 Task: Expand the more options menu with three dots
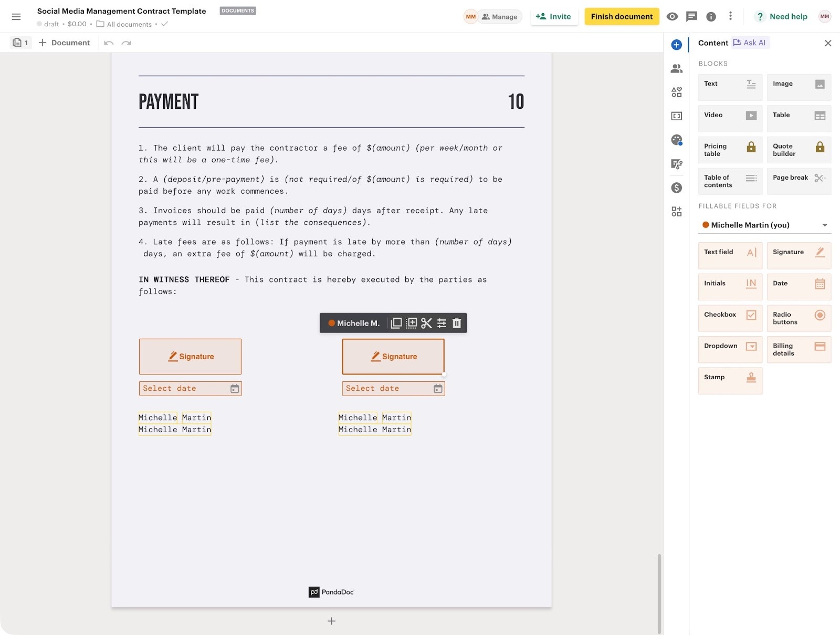pyautogui.click(x=731, y=16)
